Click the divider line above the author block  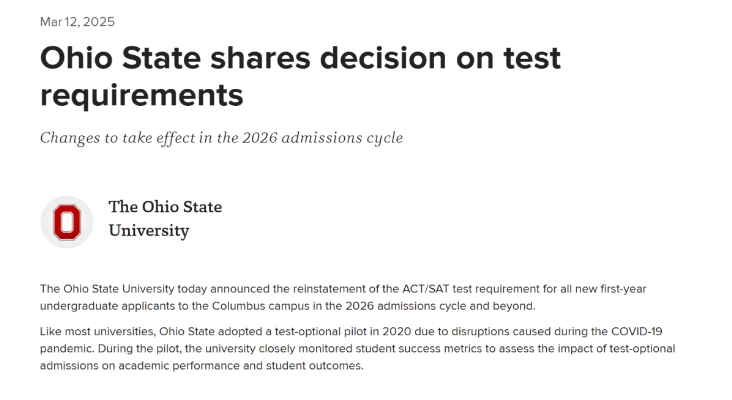(x=359, y=186)
